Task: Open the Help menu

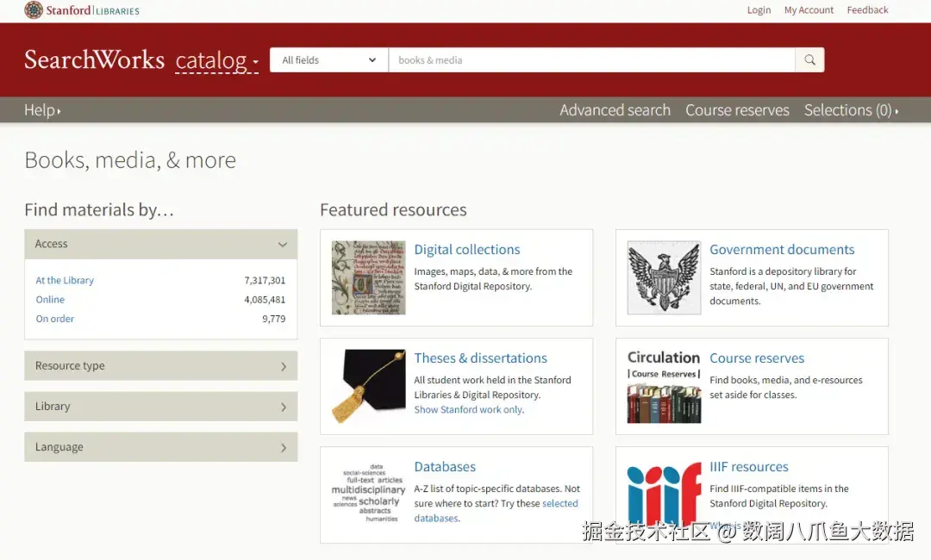Action: coord(42,110)
